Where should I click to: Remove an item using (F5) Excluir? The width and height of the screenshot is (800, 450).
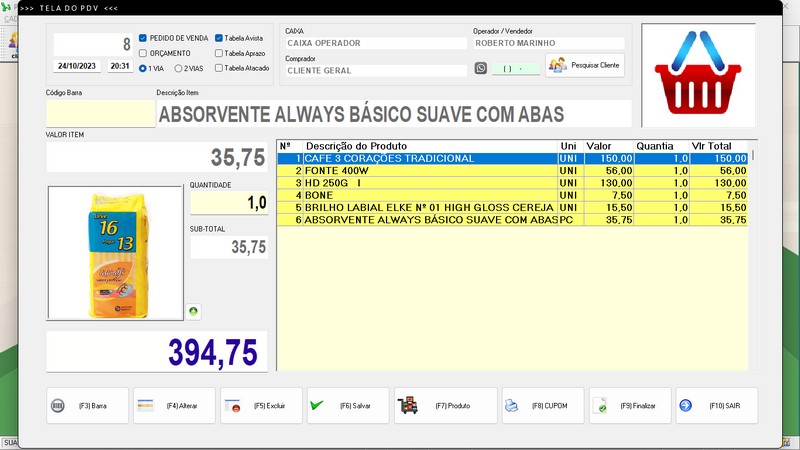[261, 406]
